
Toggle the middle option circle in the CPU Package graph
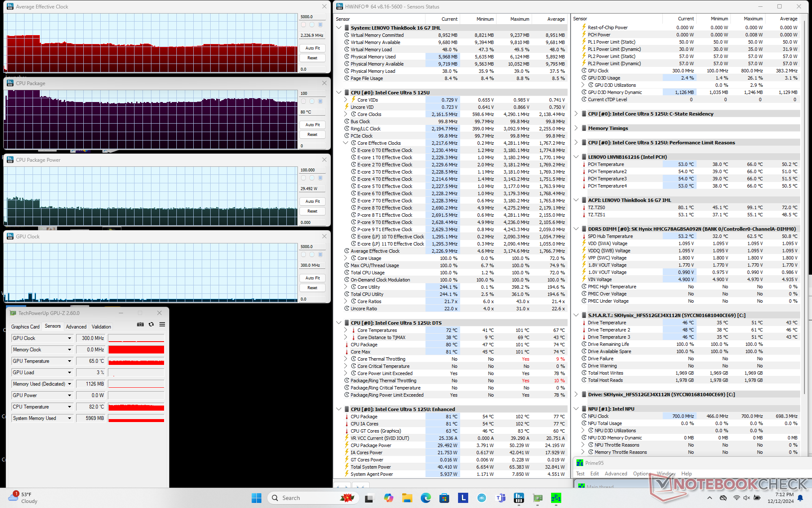tap(312, 101)
